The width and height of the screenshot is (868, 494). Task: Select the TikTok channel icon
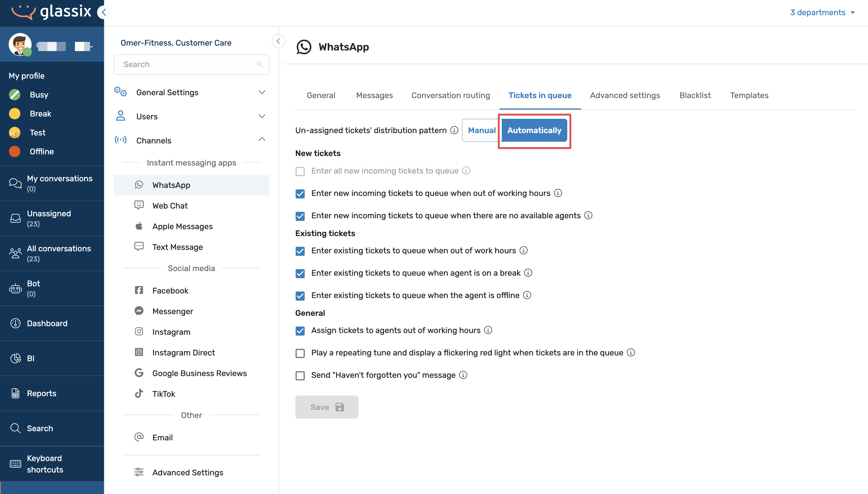click(139, 394)
